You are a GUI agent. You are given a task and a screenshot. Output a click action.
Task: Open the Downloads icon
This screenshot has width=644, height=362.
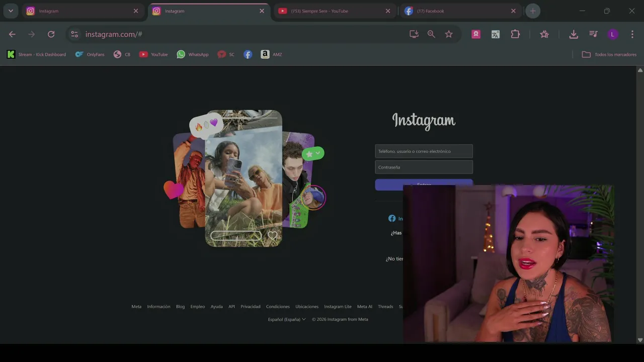click(x=574, y=34)
